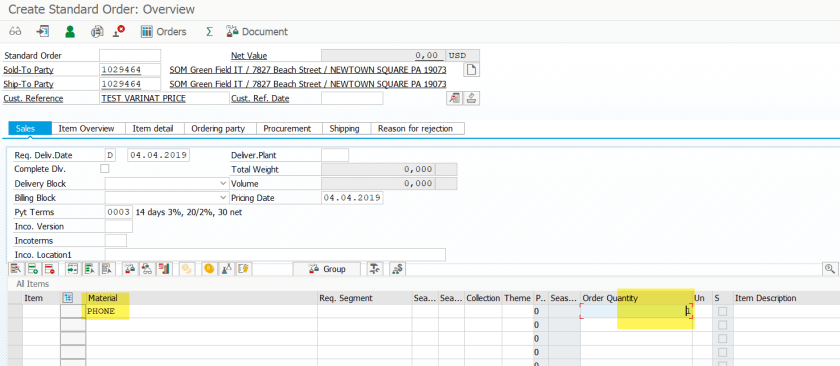Click the Sold-To Party label link

[x=28, y=70]
